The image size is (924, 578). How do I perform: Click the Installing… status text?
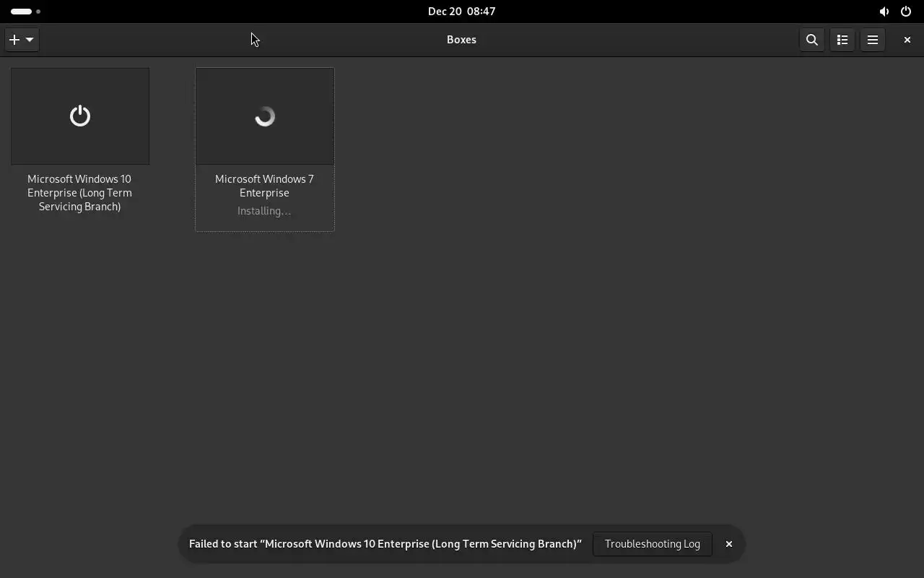264,211
